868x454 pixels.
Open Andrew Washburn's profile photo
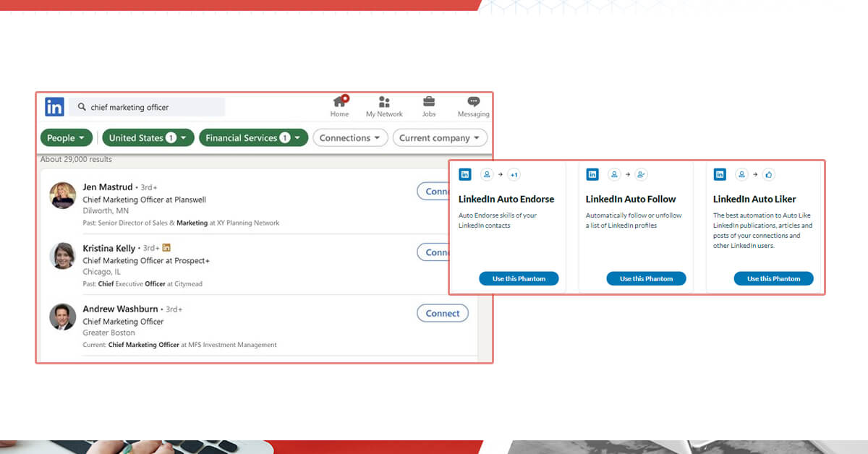63,317
